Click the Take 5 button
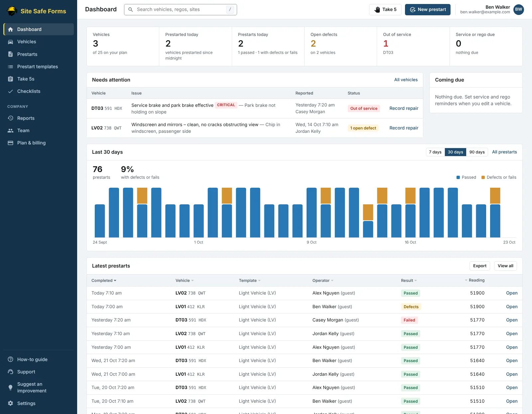Viewport: 532px width, 414px height. click(x=385, y=10)
